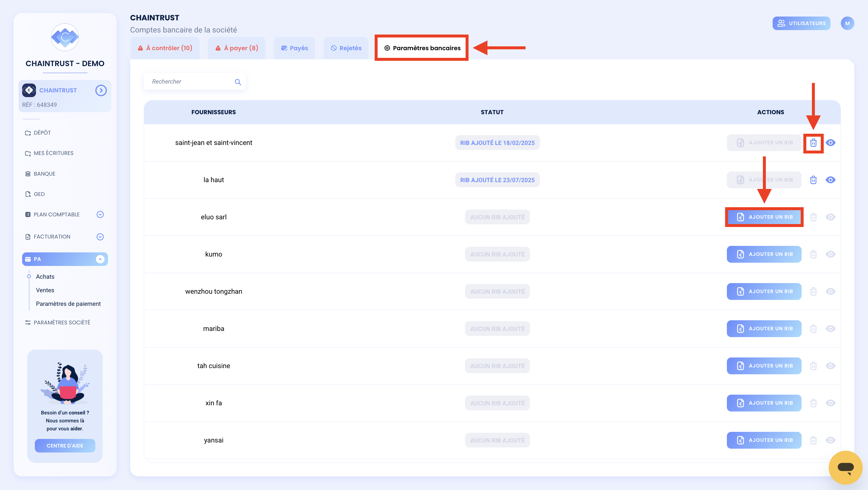View RIB for saint-jean et saint-vincent
Image resolution: width=868 pixels, height=490 pixels.
point(830,143)
